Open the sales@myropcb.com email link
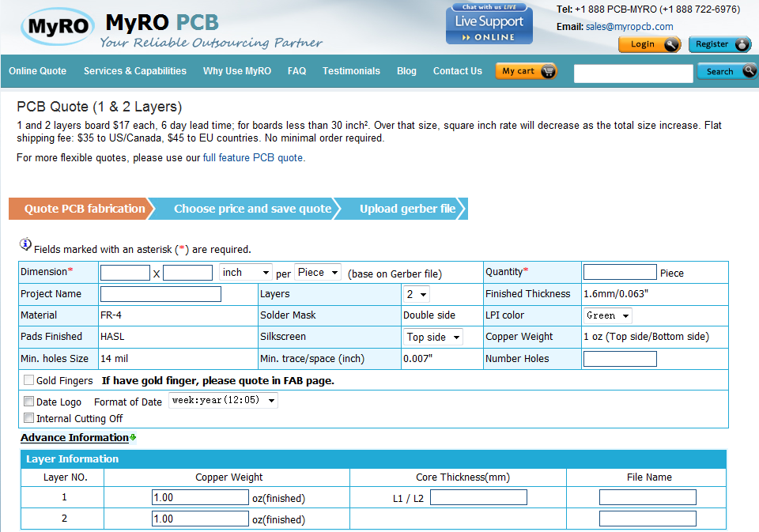759x532 pixels. (x=629, y=27)
